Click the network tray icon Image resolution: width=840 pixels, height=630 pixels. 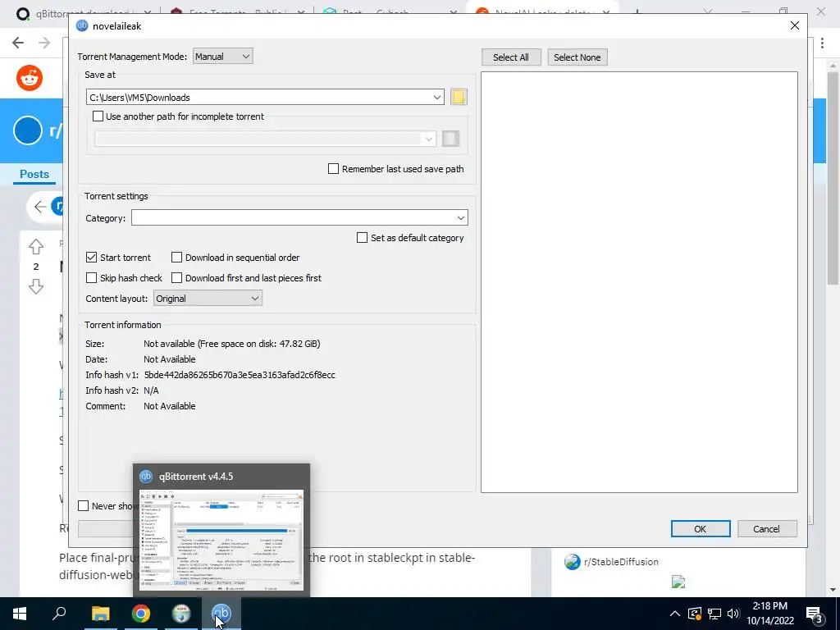714,614
